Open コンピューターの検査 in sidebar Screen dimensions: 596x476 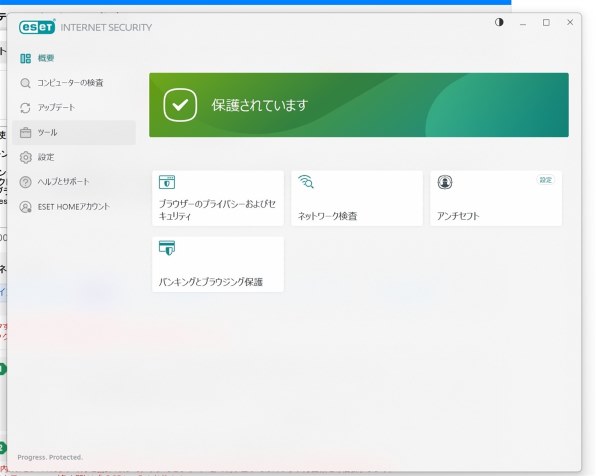point(74,83)
